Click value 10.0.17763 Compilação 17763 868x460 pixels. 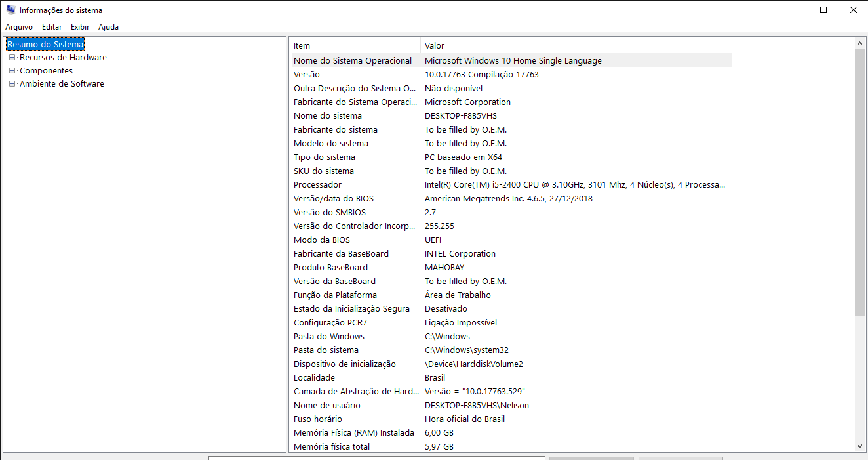(482, 74)
